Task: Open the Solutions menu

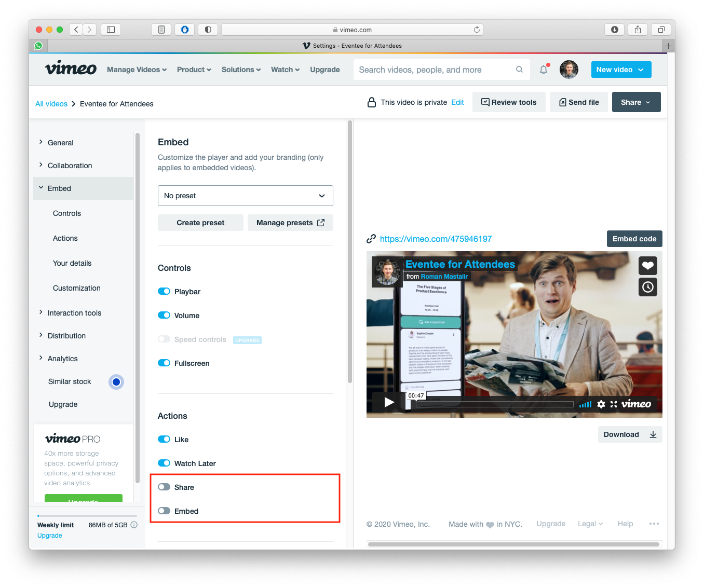Action: (241, 70)
